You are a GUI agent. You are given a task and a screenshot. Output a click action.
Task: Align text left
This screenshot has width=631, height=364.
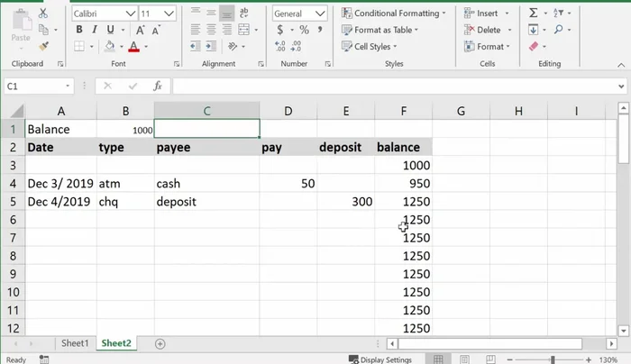(196, 30)
